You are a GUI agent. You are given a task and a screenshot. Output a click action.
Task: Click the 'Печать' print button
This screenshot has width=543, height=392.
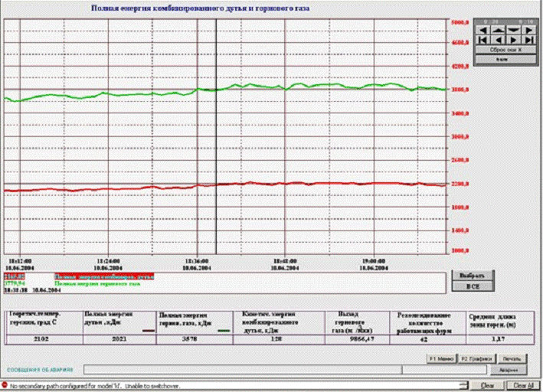tap(512, 359)
